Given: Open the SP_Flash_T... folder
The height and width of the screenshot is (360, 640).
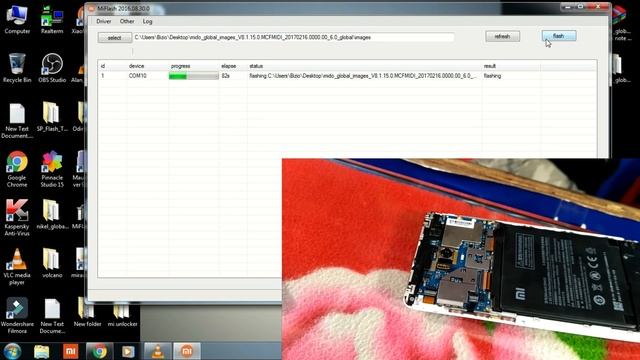Looking at the screenshot, I should tap(52, 117).
